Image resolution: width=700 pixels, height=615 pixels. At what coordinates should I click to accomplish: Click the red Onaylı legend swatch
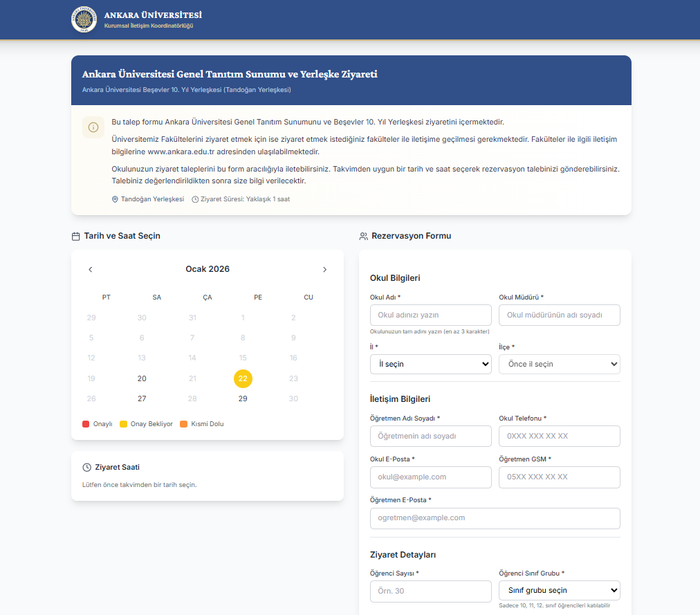(x=86, y=424)
